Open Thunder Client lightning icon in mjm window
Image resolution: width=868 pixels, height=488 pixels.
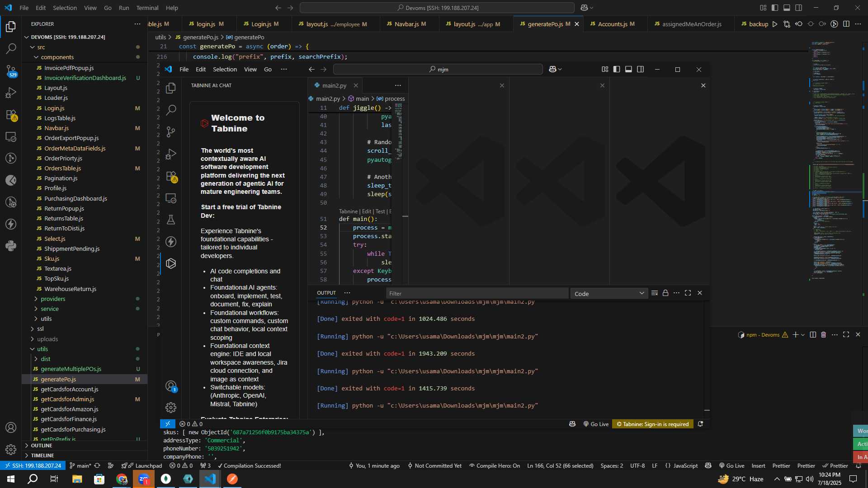pos(171,242)
